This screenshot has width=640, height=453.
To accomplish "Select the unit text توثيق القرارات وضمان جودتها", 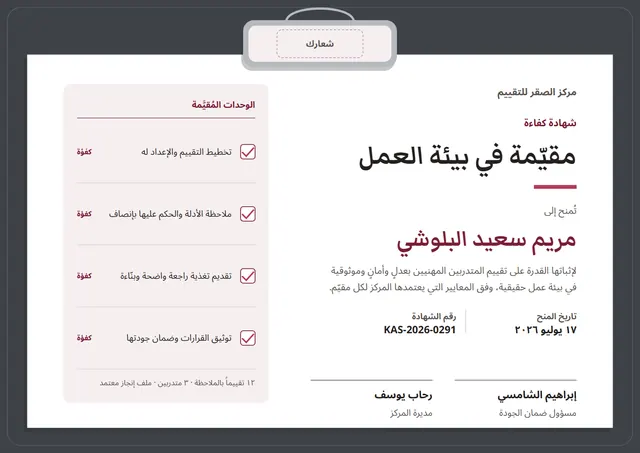I will (x=179, y=338).
